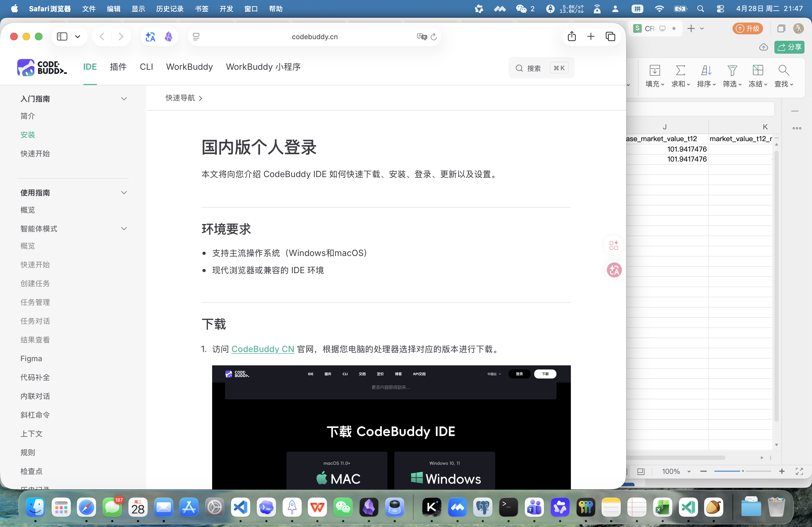Click the Safari share icon

tap(572, 36)
